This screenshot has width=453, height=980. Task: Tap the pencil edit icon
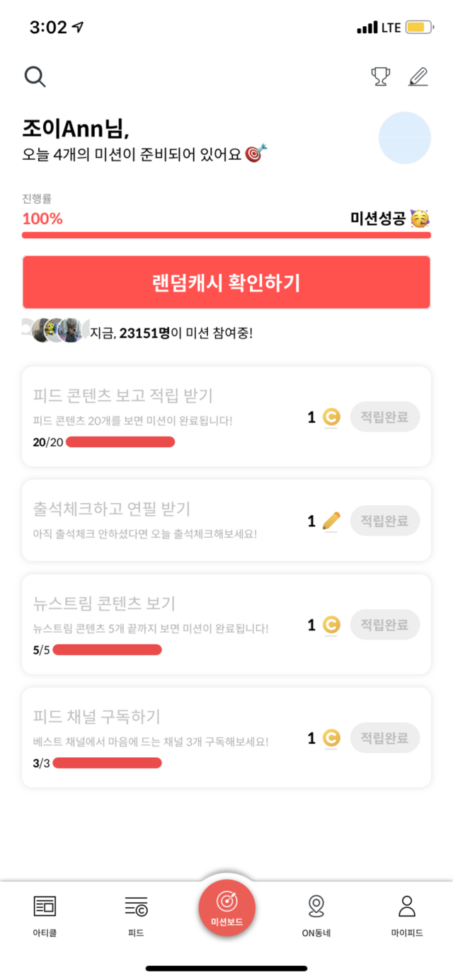pos(418,76)
